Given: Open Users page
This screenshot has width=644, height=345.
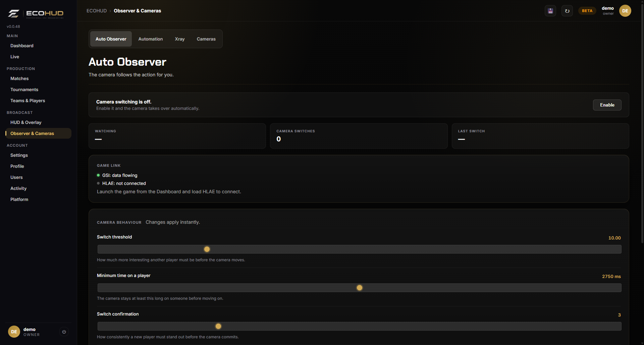Looking at the screenshot, I should 38,177.
